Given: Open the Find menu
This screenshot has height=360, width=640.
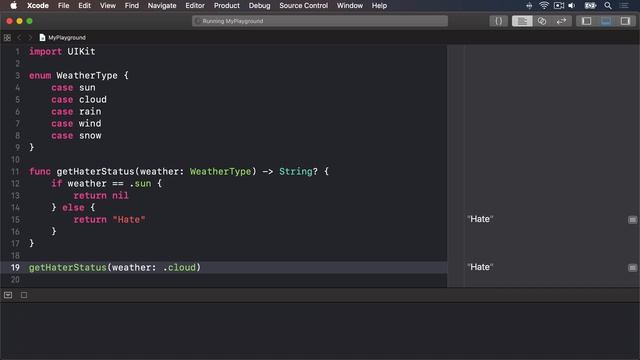Looking at the screenshot, I should tap(131, 6).
